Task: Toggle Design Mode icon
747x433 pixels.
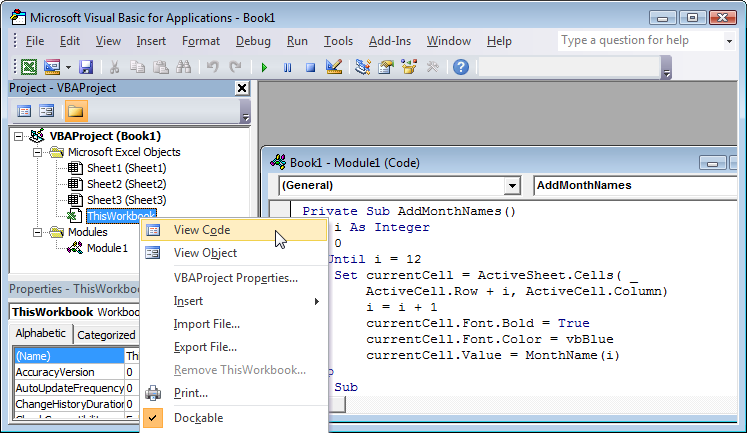Action: coord(333,67)
